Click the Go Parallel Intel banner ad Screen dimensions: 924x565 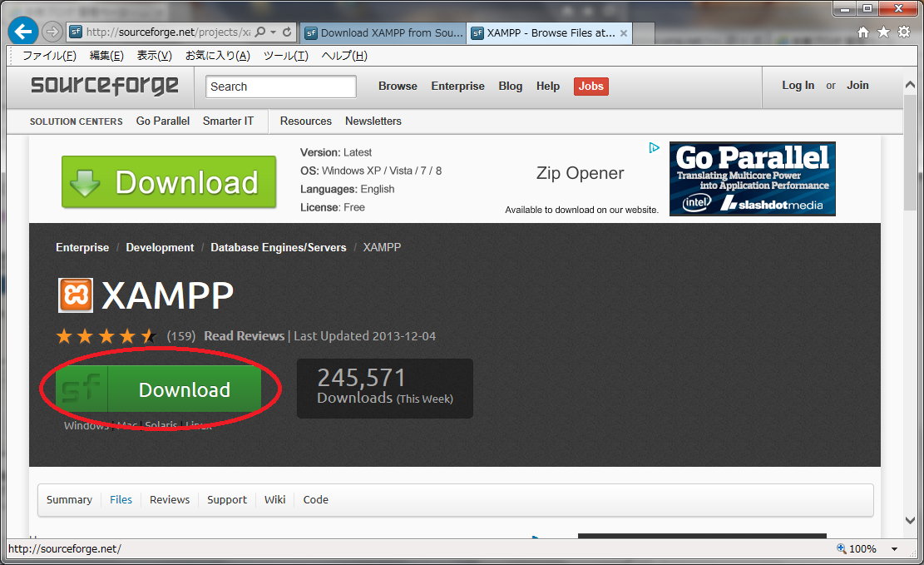(752, 179)
